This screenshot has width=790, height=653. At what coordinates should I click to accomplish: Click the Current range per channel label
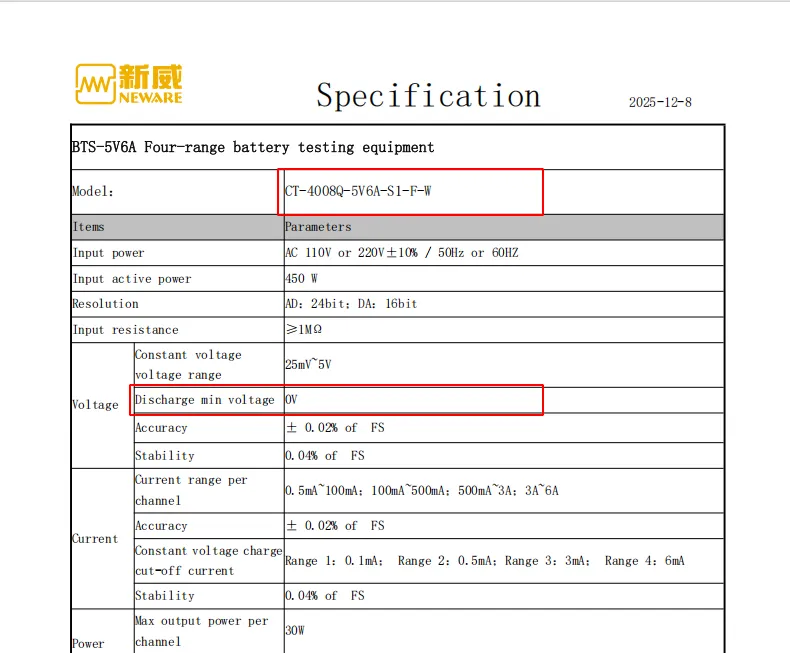pos(191,490)
